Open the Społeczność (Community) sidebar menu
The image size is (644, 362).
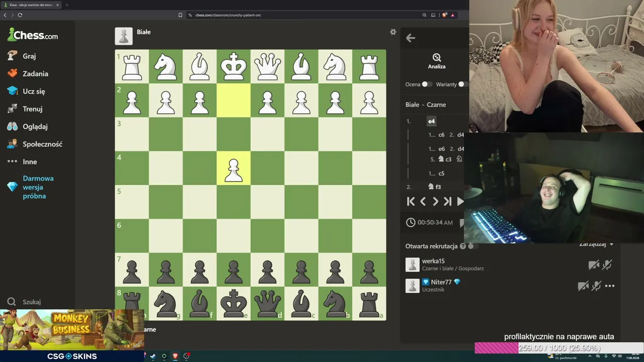click(35, 144)
